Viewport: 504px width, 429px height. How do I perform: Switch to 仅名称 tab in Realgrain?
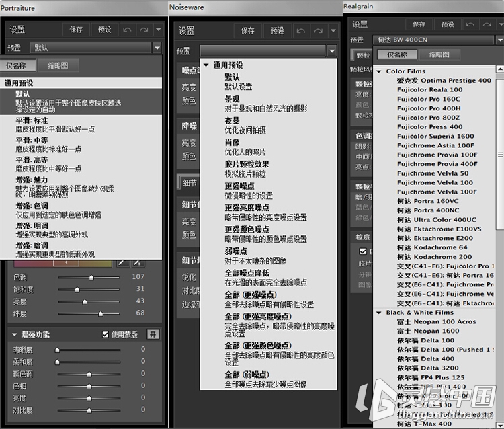(x=397, y=54)
